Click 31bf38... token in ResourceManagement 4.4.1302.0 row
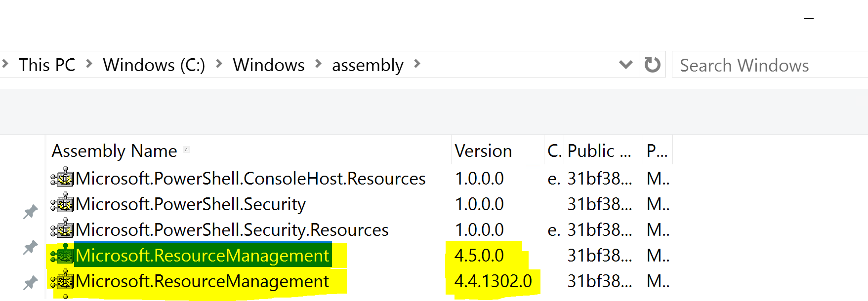The height and width of the screenshot is (301, 868). [600, 281]
